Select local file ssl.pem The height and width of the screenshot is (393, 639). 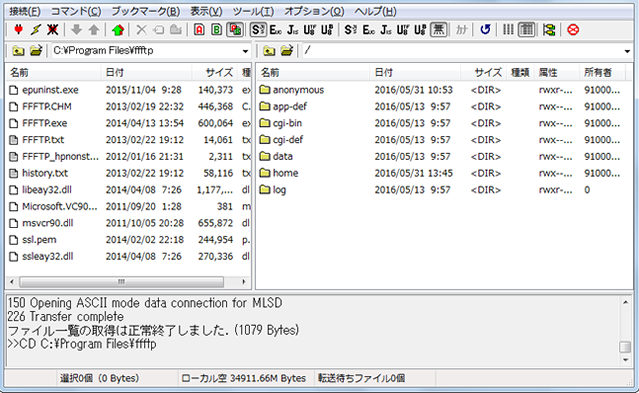[x=33, y=240]
